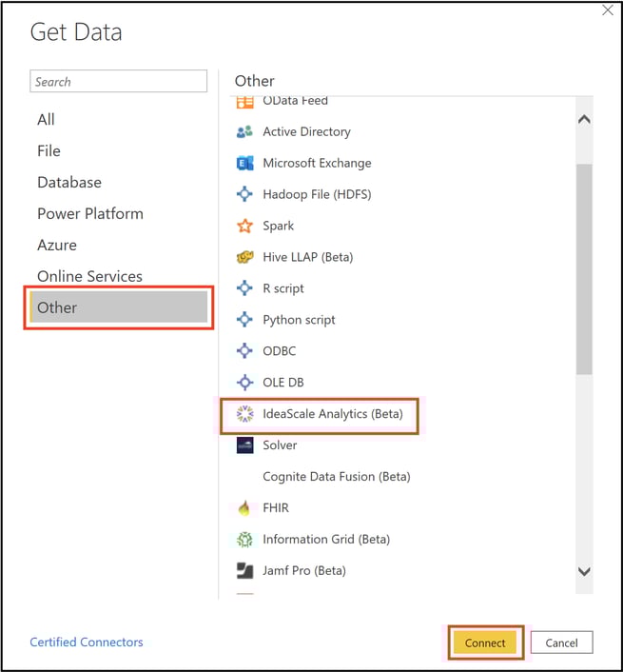Select the OLE DB text label
This screenshot has height=672, width=623.
pyautogui.click(x=283, y=383)
